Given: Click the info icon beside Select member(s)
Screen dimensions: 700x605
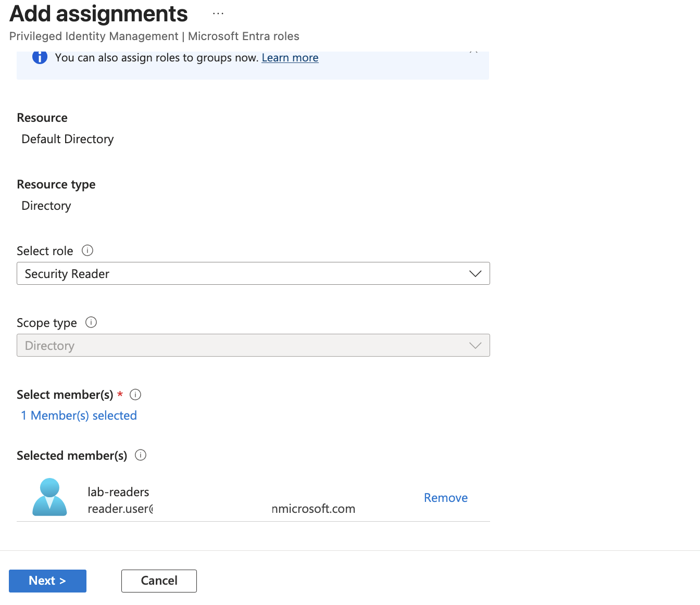Looking at the screenshot, I should click(135, 395).
